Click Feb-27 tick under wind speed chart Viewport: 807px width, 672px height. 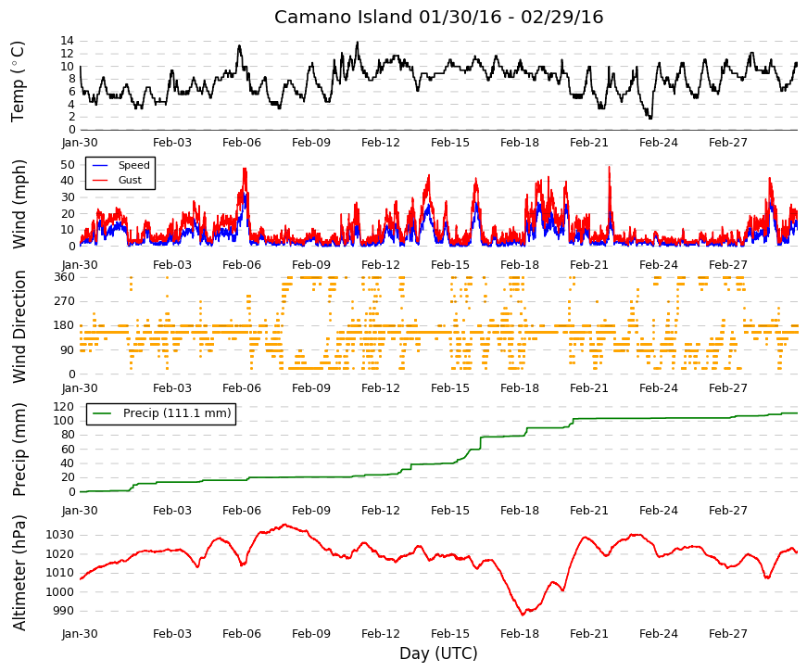(727, 265)
